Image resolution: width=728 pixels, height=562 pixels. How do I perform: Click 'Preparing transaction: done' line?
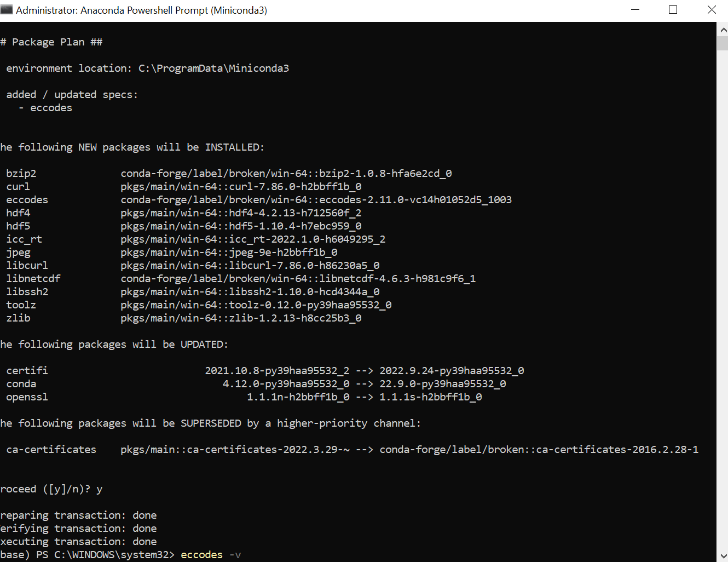(78, 515)
